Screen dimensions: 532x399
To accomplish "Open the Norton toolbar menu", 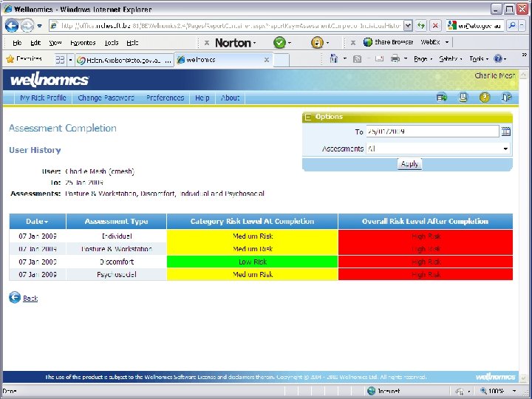I will (x=236, y=43).
